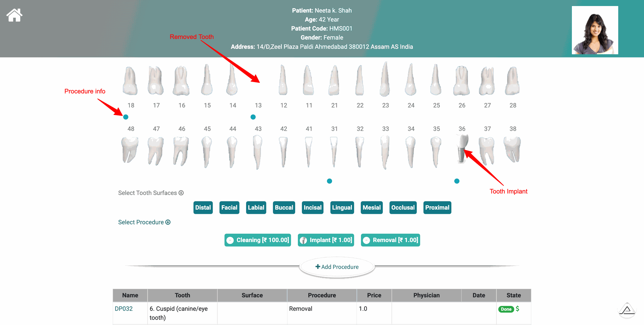This screenshot has height=325, width=644.
Task: Select lower incisor tooth 31
Action: 334,151
